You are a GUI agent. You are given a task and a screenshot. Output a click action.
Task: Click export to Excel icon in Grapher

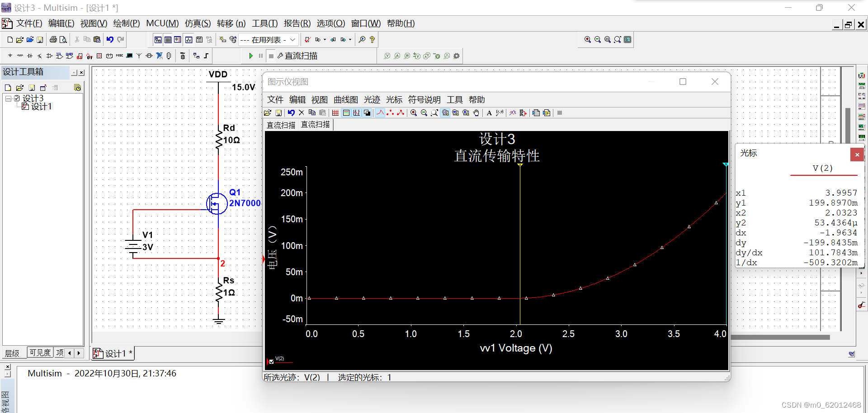coord(536,113)
